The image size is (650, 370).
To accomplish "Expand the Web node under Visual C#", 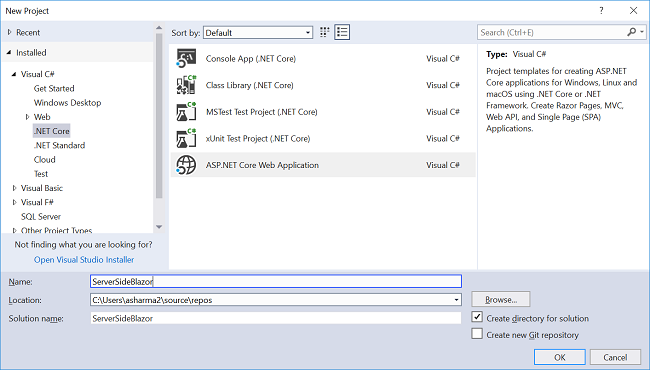I will (x=27, y=117).
